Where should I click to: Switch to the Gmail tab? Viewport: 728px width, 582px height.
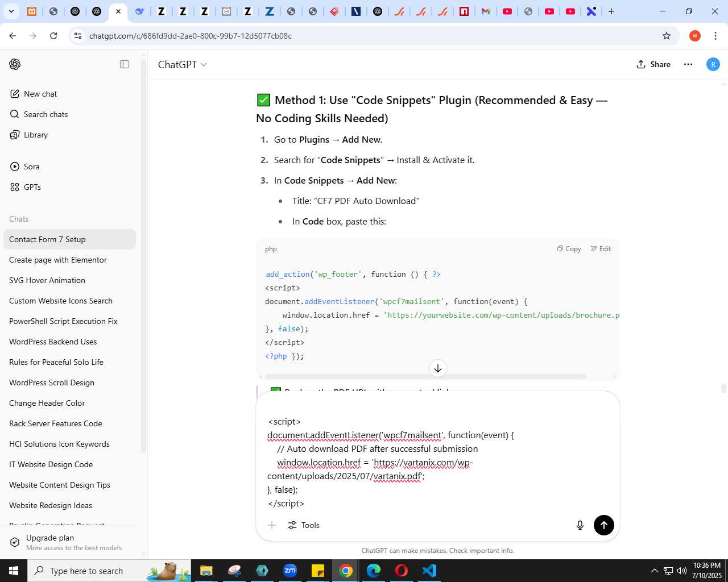(486, 11)
